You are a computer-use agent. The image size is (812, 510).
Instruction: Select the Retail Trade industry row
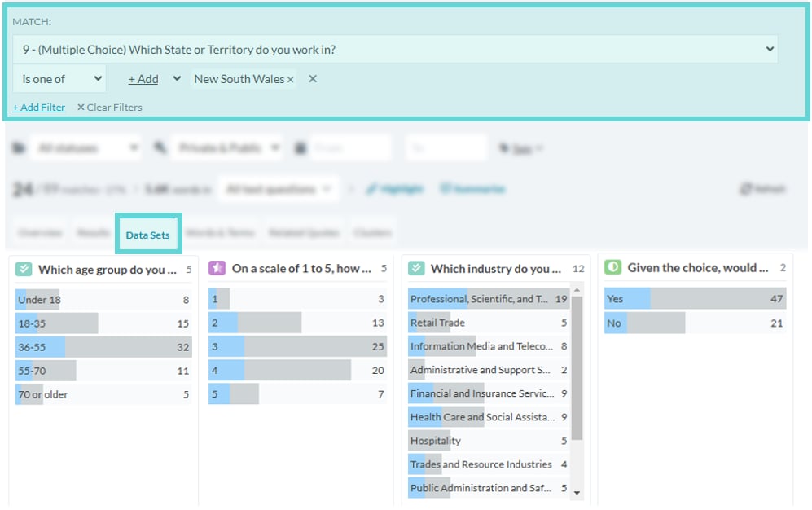click(489, 323)
